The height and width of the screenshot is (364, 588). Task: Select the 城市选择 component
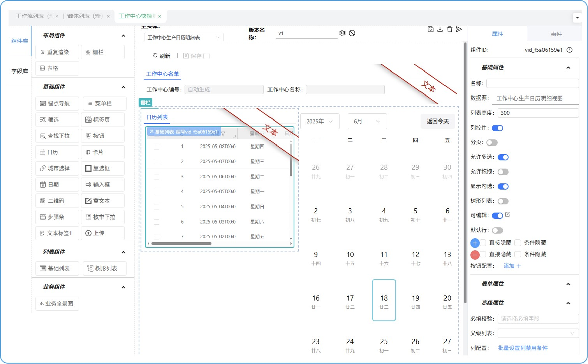pyautogui.click(x=57, y=169)
